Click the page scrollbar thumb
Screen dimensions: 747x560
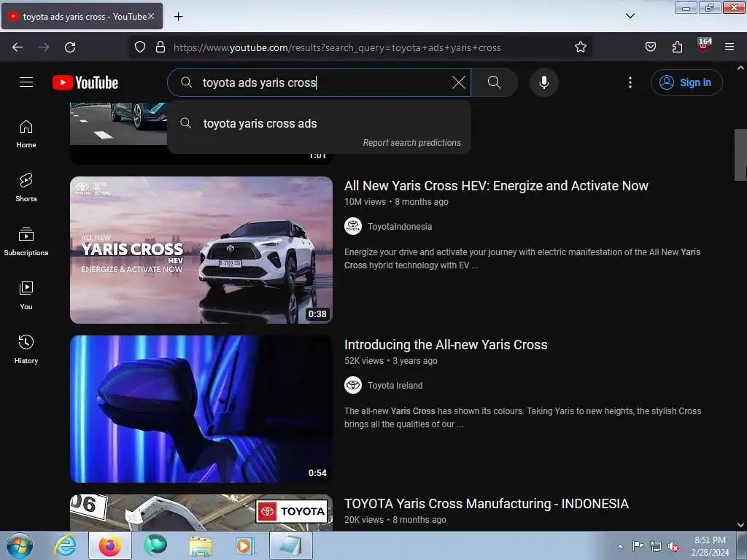coord(740,155)
